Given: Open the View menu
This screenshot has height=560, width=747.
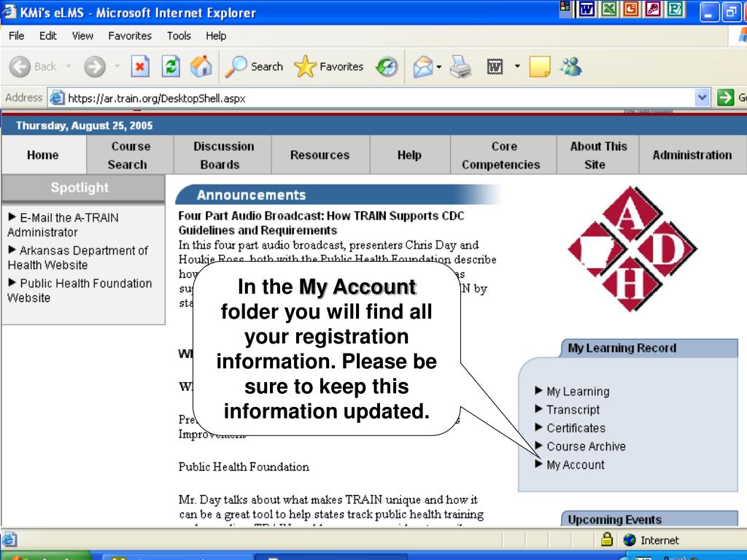Looking at the screenshot, I should 82,36.
